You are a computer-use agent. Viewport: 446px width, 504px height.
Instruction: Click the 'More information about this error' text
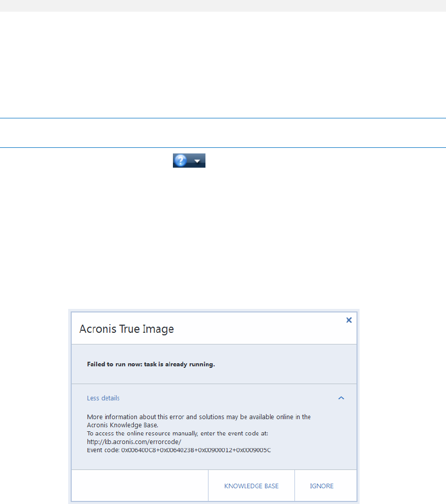pyautogui.click(x=198, y=421)
